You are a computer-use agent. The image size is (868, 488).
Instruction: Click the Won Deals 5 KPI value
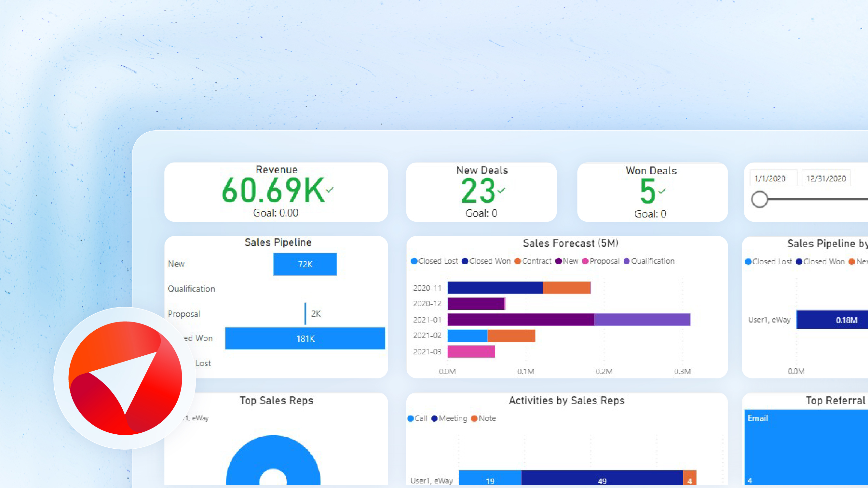(x=647, y=191)
